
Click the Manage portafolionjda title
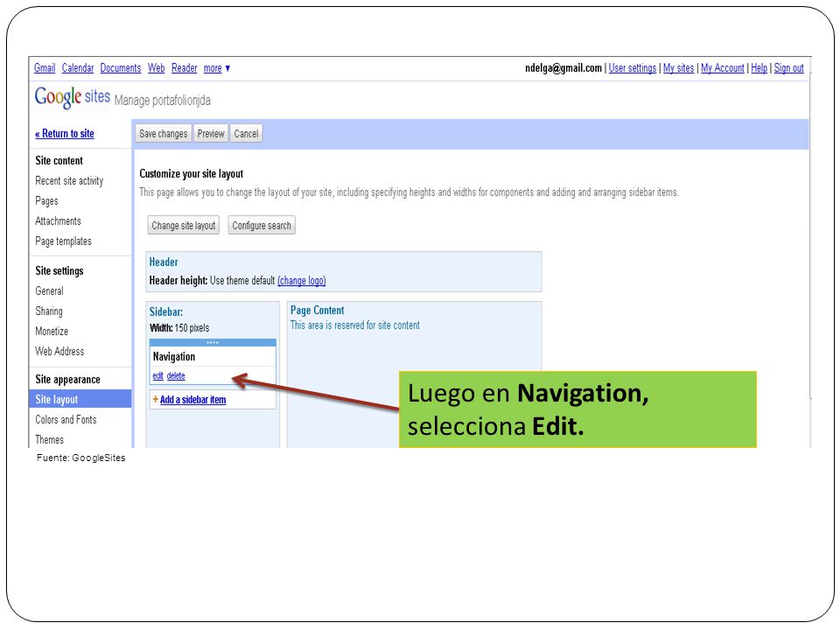[x=163, y=100]
